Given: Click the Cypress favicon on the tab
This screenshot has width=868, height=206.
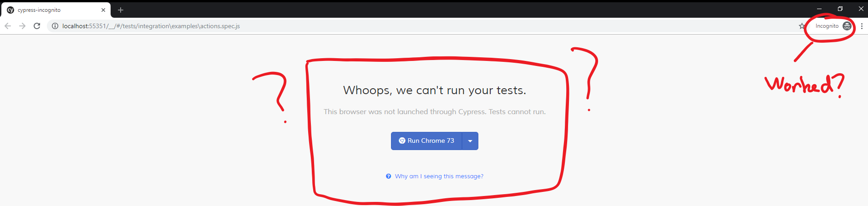Looking at the screenshot, I should coord(10,10).
